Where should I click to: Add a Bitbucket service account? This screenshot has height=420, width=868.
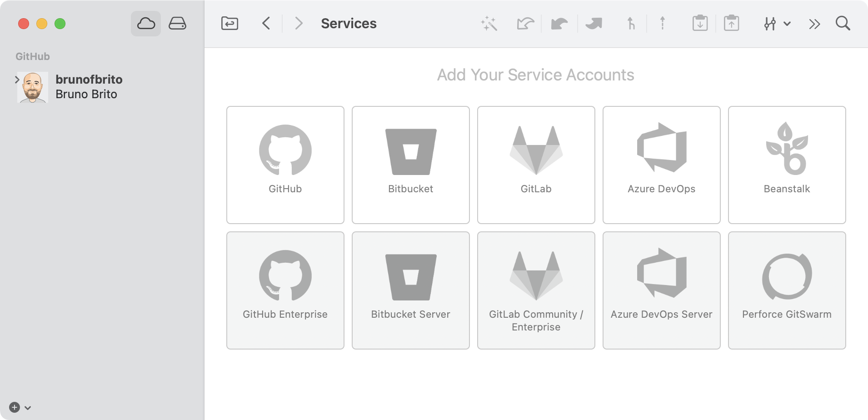410,165
